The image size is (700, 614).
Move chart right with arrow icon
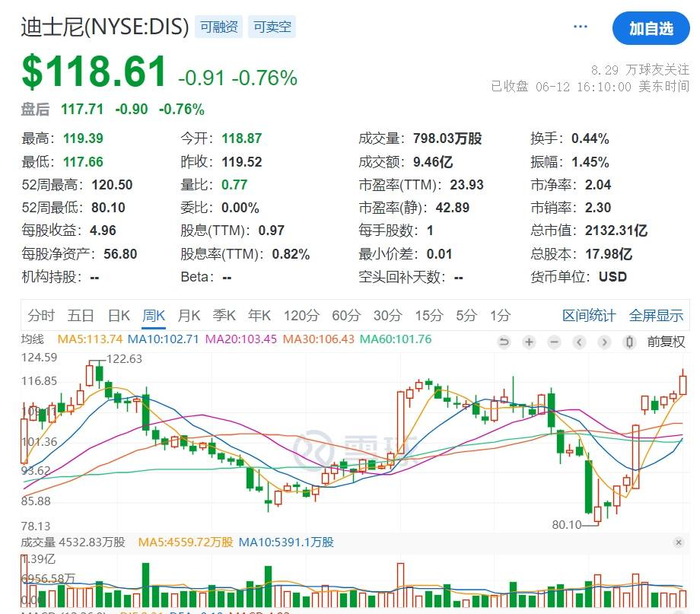pos(604,342)
